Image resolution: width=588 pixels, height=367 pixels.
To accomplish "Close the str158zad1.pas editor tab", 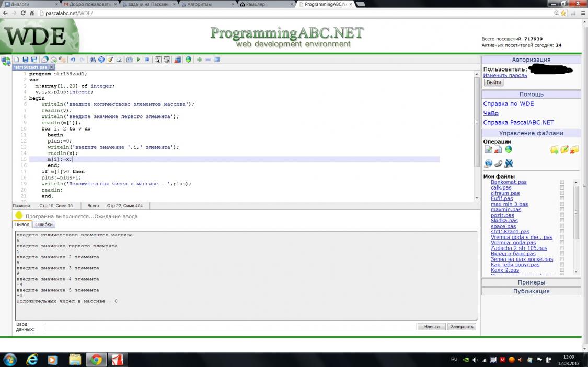I will point(51,67).
